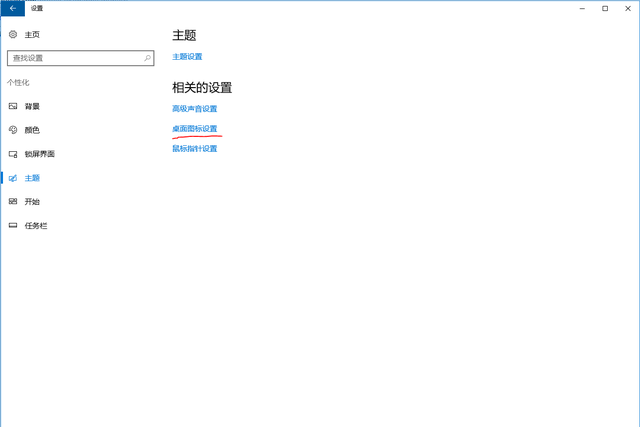Select the 颜色 palette icon
This screenshot has width=640, height=427.
coord(13,130)
